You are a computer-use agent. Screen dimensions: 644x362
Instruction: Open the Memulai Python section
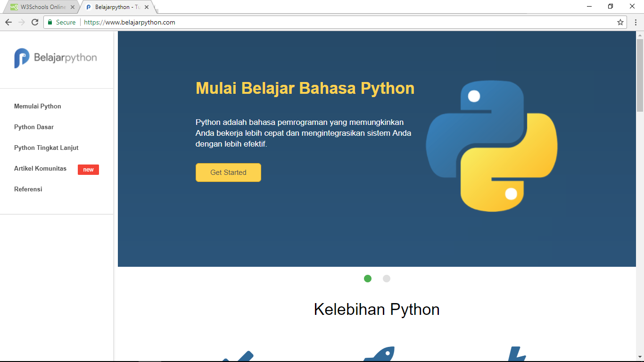coord(37,106)
